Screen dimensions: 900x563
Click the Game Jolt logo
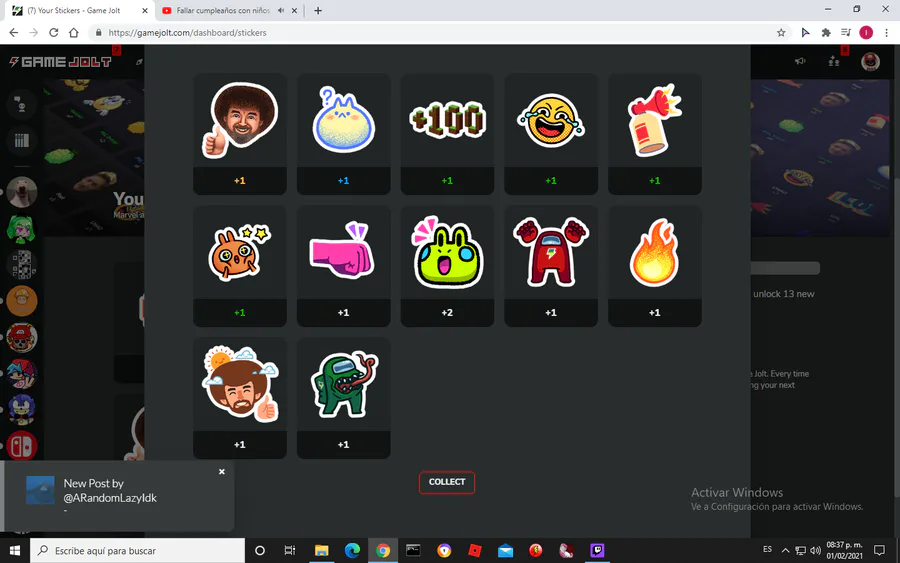click(60, 62)
